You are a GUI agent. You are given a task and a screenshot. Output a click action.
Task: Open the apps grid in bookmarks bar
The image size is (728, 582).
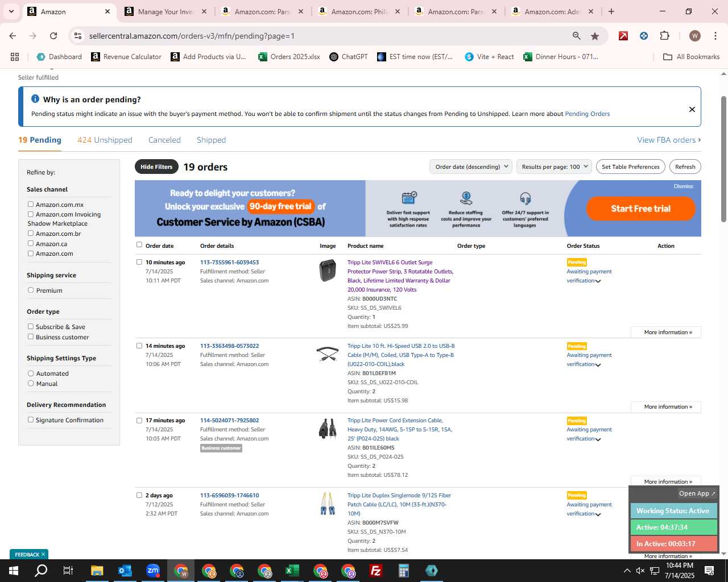point(15,57)
